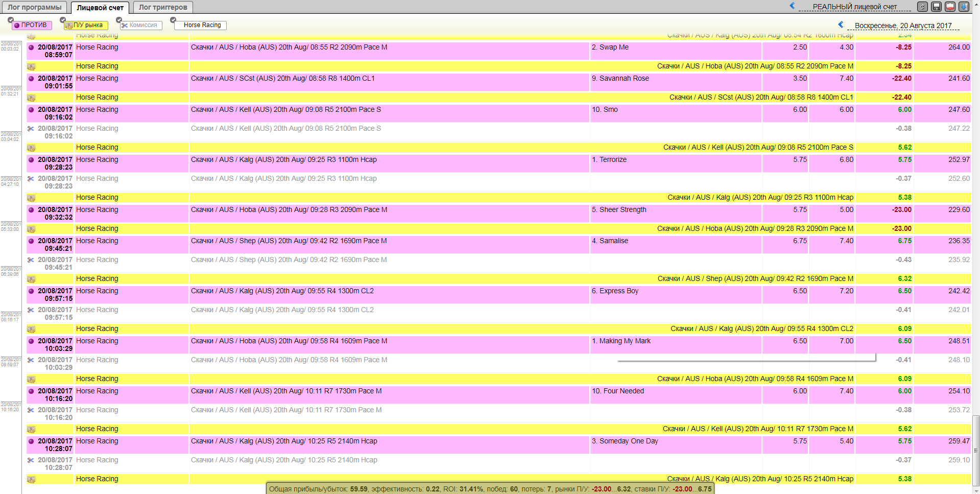980x494 pixels.
Task: Click the Комиссия filter button
Action: pos(140,25)
